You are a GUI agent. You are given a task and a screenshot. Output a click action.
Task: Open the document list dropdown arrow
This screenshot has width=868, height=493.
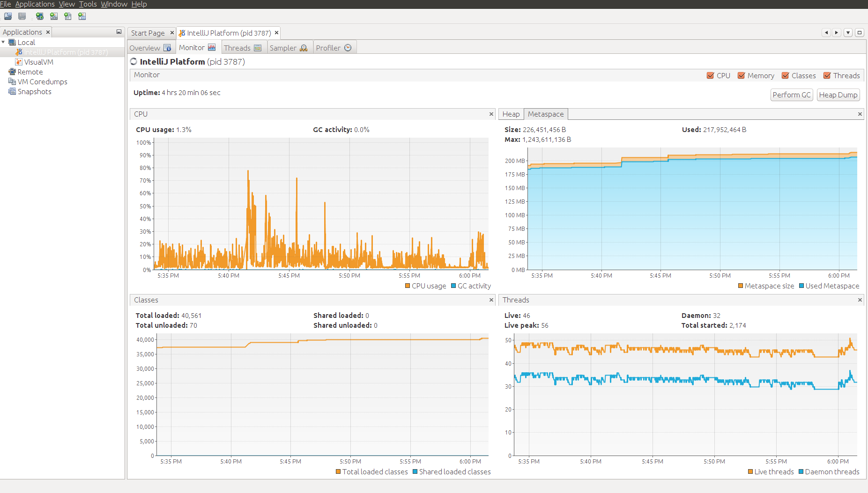(848, 33)
